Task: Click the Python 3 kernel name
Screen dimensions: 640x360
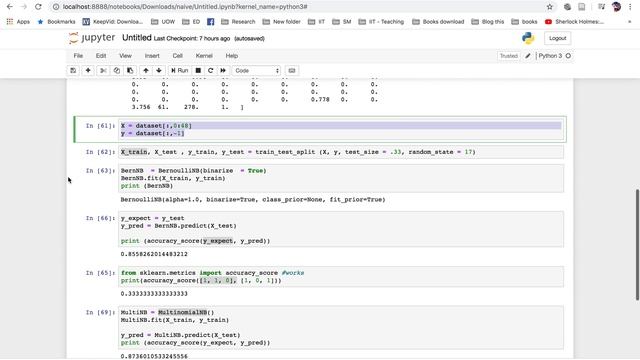Action: [550, 56]
